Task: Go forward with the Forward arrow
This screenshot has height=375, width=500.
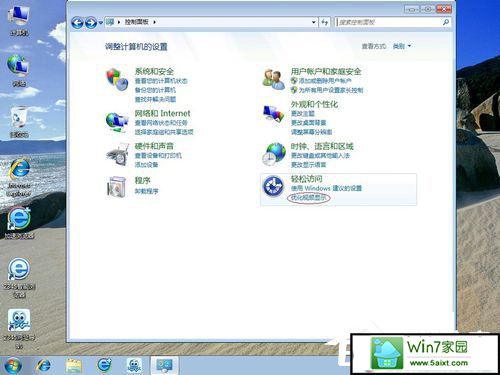Action: click(x=91, y=23)
